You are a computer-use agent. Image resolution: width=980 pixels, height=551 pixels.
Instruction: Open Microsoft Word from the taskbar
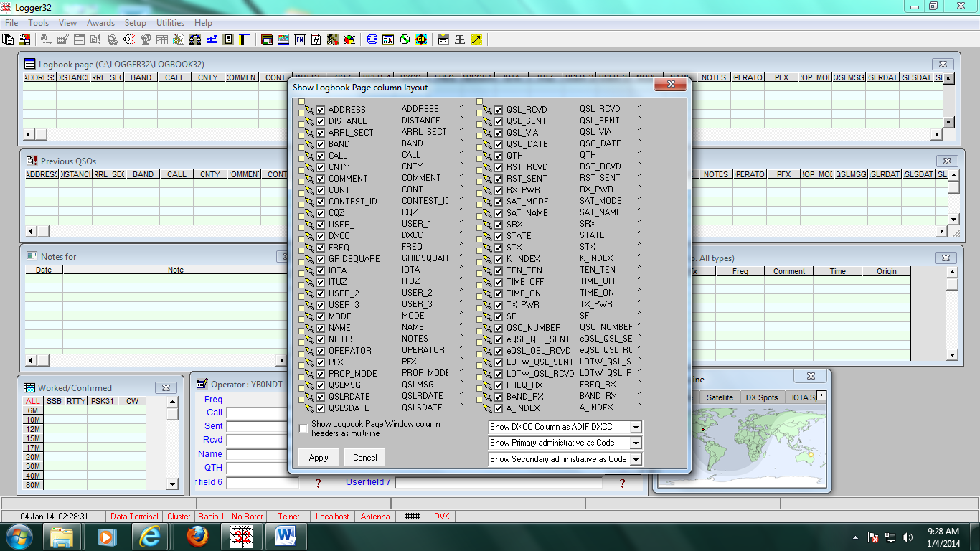click(286, 537)
